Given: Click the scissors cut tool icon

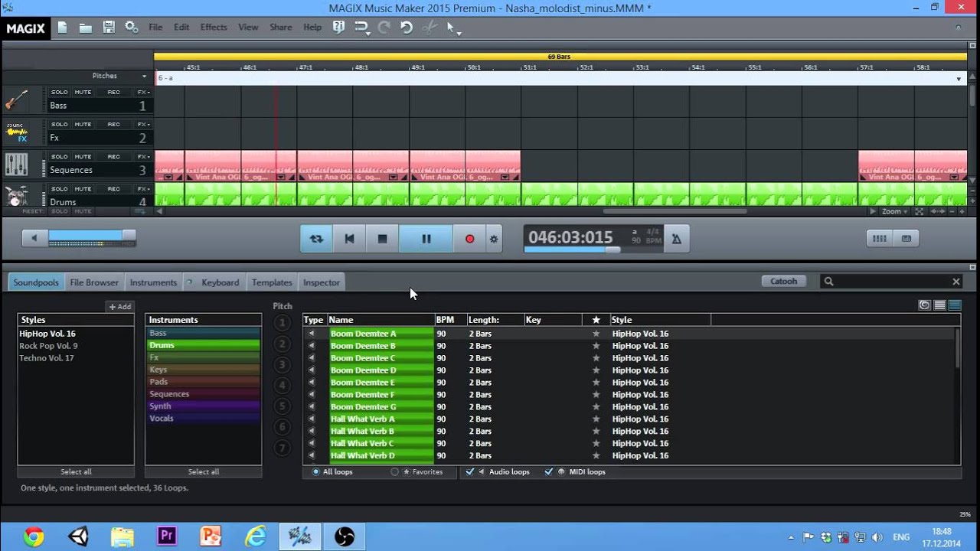Looking at the screenshot, I should [430, 28].
